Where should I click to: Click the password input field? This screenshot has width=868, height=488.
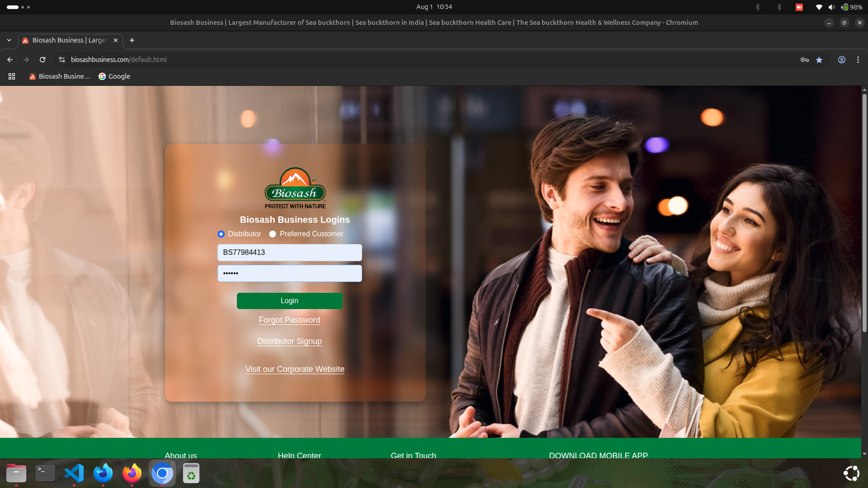coord(289,273)
